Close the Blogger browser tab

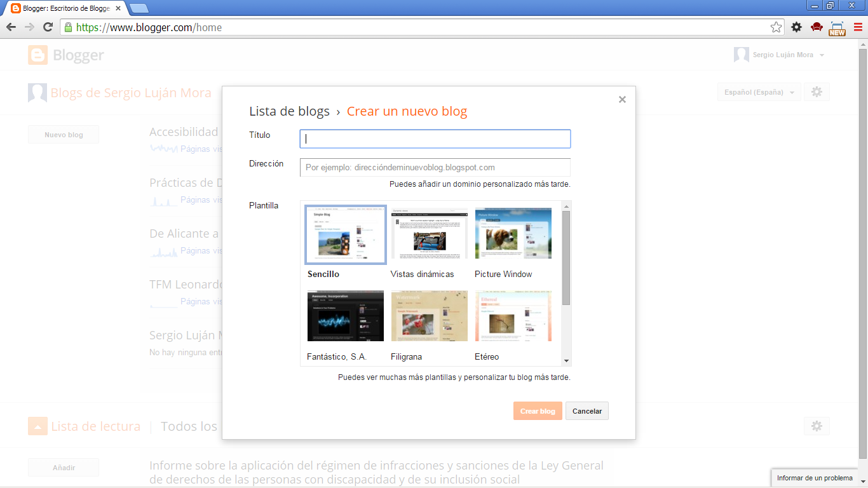tap(118, 8)
